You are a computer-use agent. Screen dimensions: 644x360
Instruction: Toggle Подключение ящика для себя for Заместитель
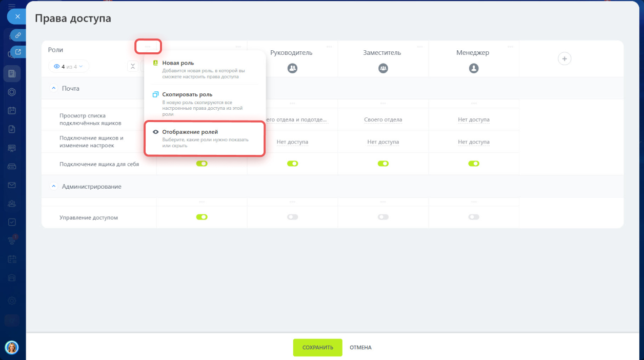pos(383,164)
